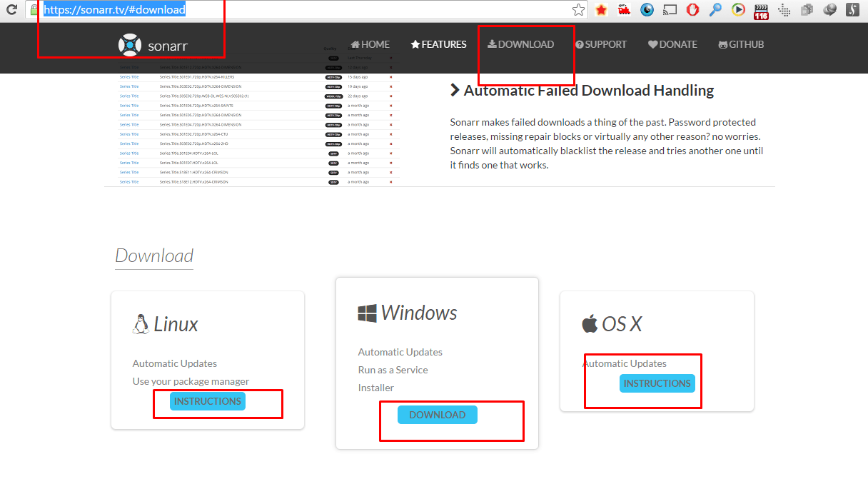Click the Sonarr logo in header
The image size is (868, 494).
(x=153, y=45)
